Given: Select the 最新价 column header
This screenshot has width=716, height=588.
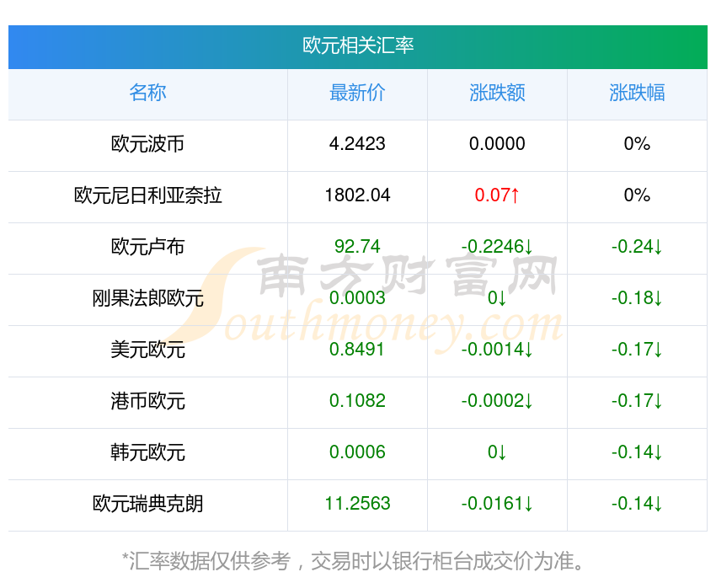Looking at the screenshot, I should click(357, 93).
